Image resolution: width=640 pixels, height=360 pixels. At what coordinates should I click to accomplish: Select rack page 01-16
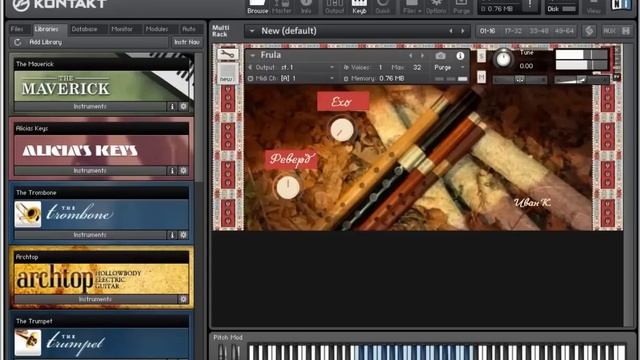click(x=487, y=31)
